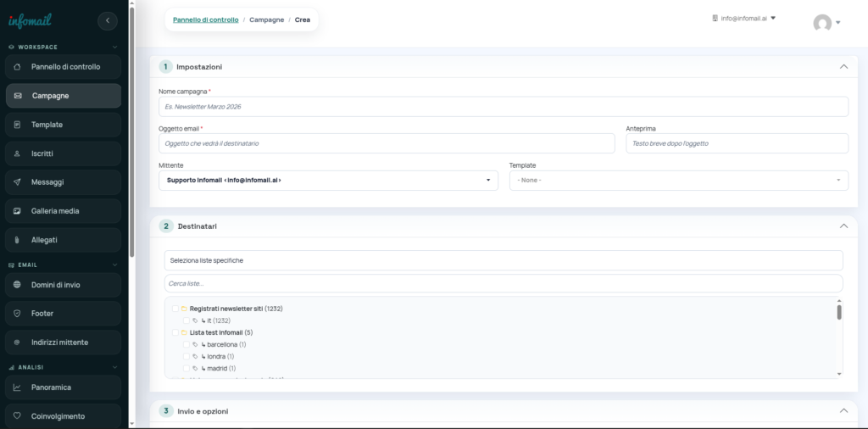This screenshot has height=429, width=868.
Task: Open the info@infomail.ai account dropdown
Action: coord(744,18)
